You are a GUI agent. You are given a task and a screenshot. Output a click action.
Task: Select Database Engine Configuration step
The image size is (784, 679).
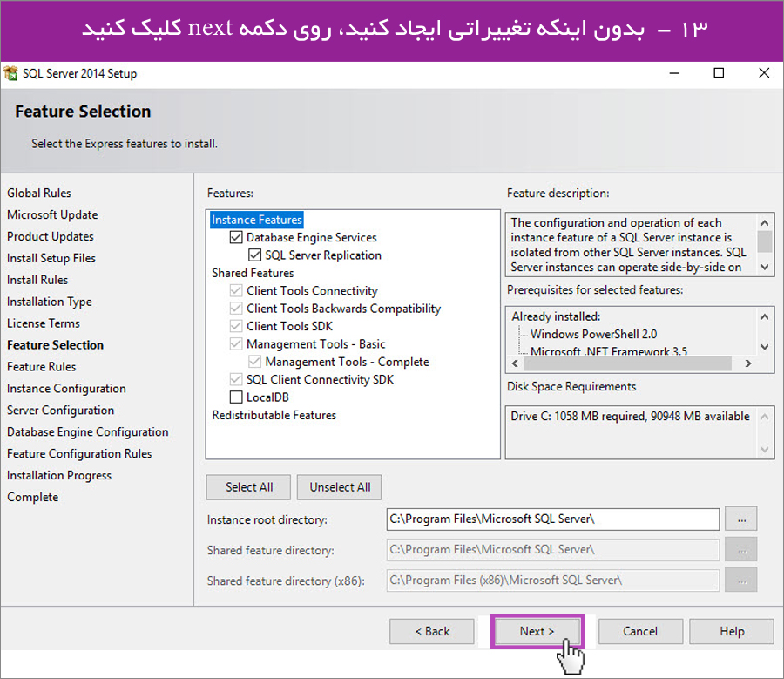click(x=87, y=431)
